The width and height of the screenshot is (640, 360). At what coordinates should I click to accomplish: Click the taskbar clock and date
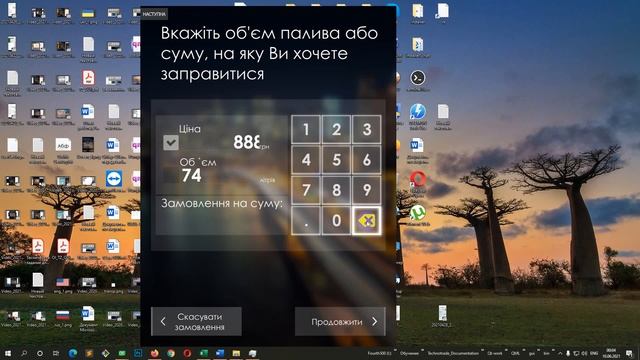(x=611, y=353)
